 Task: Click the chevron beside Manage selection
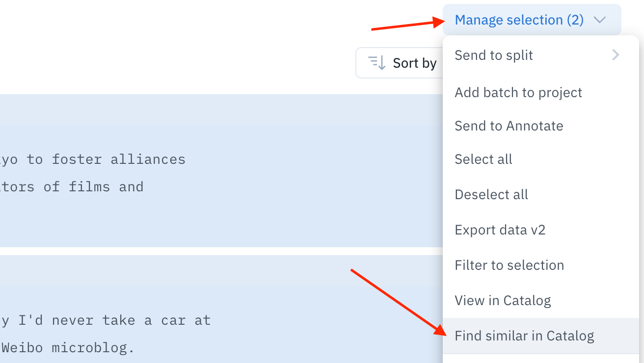point(599,20)
